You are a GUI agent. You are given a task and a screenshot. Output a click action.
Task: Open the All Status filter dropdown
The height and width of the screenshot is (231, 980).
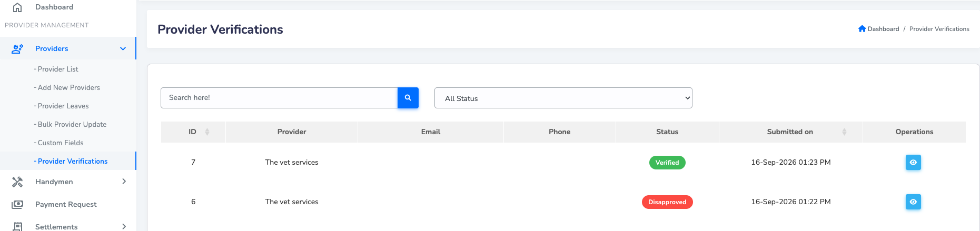click(x=563, y=98)
